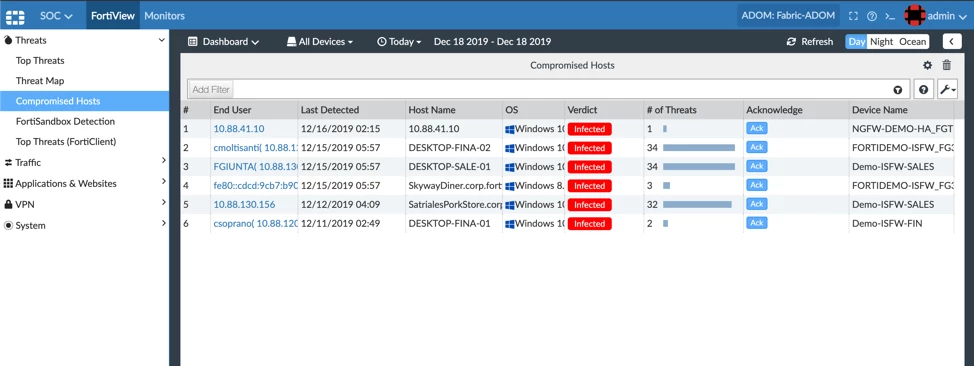Expand the VPN menu section
The height and width of the screenshot is (366, 974).
pos(84,204)
